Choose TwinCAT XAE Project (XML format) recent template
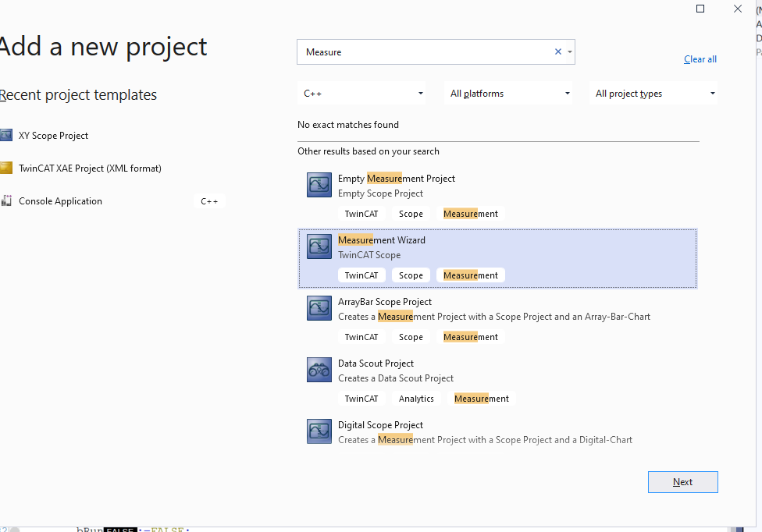This screenshot has height=532, width=762. [90, 168]
